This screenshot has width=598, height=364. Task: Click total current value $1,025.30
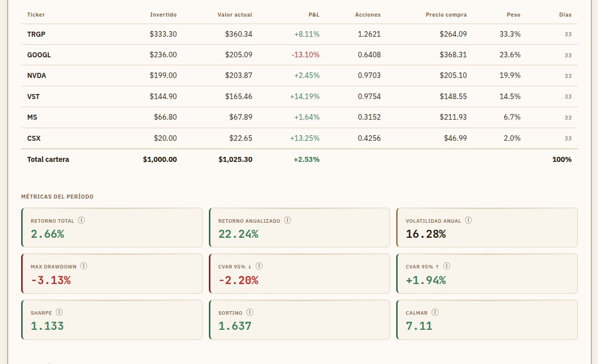(235, 159)
